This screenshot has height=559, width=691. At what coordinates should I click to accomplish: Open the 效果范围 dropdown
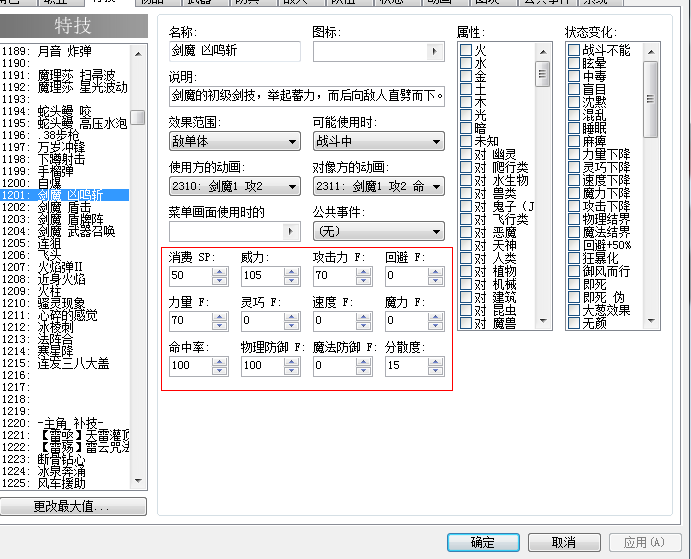pyautogui.click(x=235, y=142)
